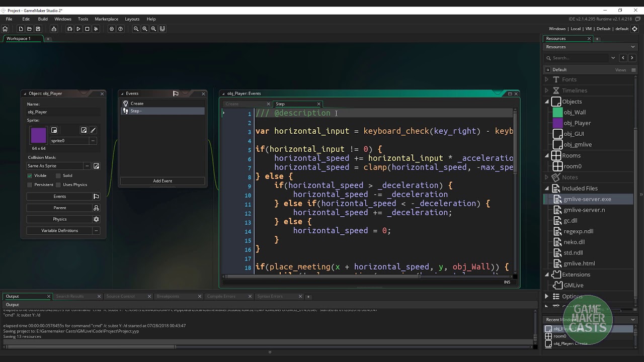Open the Start Page home icon
Screen dimensions: 644x362
[x=5, y=29]
